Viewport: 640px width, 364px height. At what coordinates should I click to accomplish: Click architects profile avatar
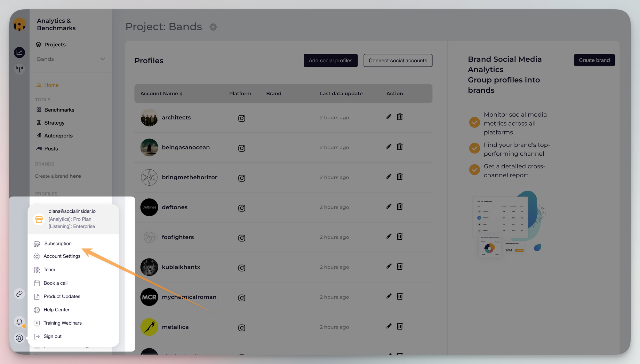[149, 118]
